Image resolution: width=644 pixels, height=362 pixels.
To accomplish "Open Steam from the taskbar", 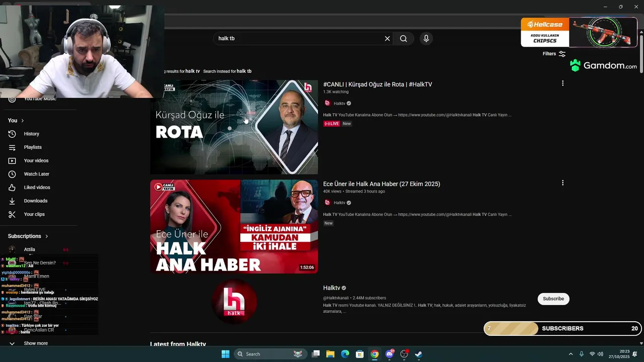I will [x=419, y=354].
